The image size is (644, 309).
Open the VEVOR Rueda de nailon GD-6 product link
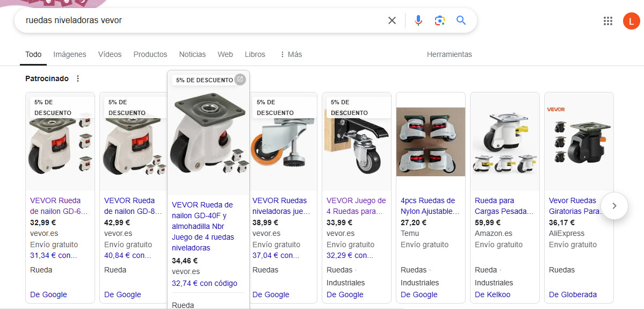[x=59, y=206]
